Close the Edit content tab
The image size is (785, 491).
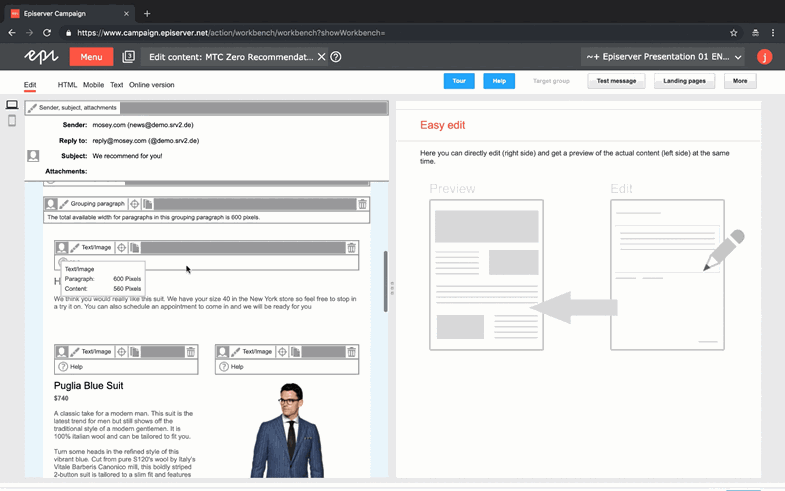[x=321, y=57]
